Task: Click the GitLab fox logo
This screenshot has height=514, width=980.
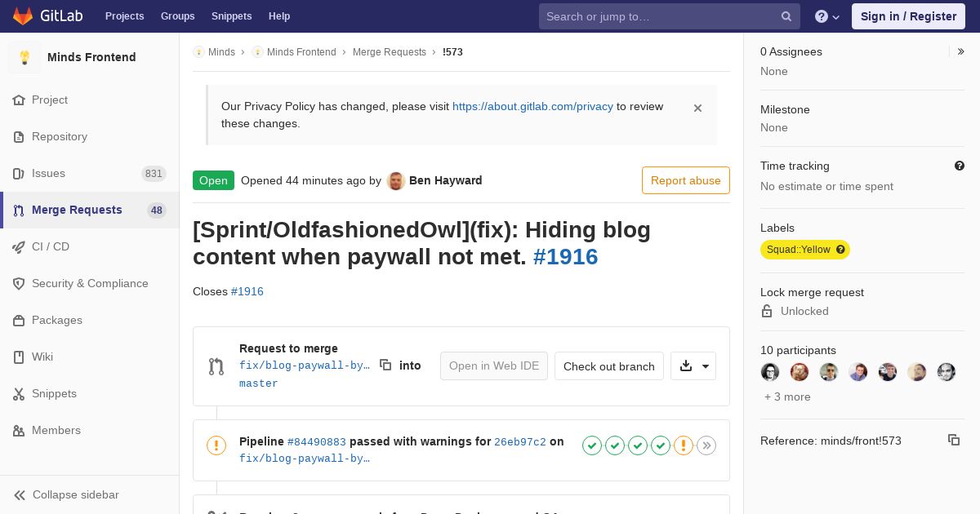Action: (x=23, y=16)
